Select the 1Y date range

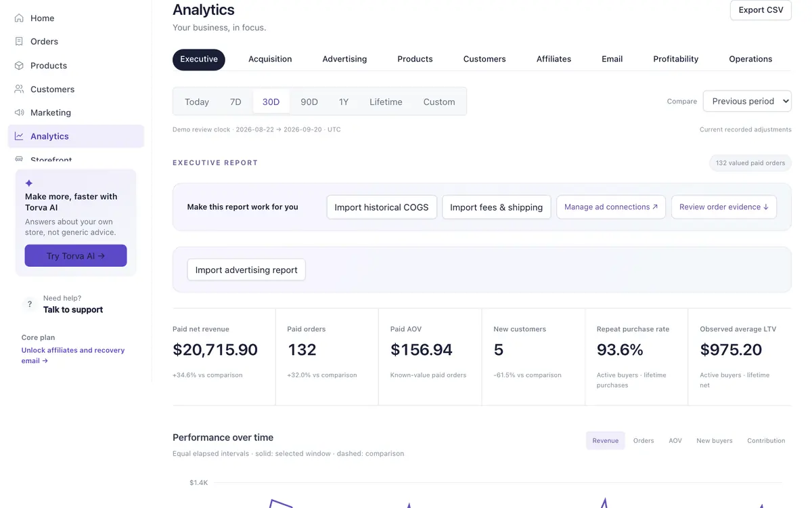344,102
